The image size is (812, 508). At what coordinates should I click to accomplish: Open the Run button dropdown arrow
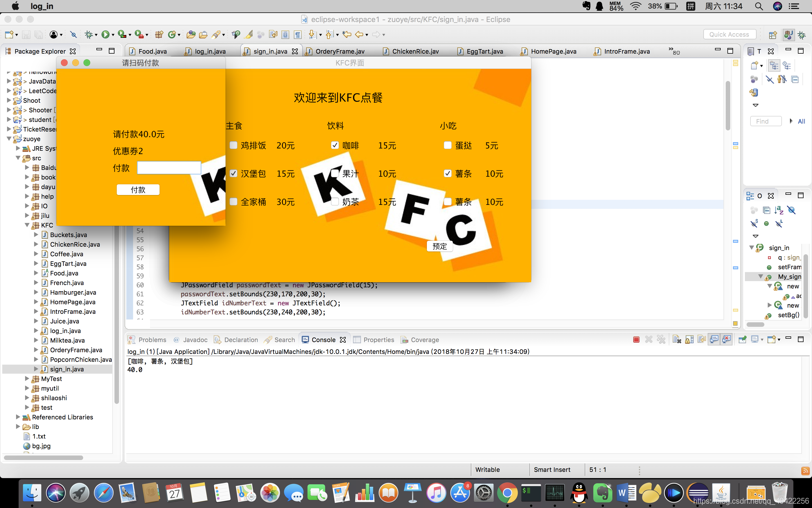pos(113,35)
